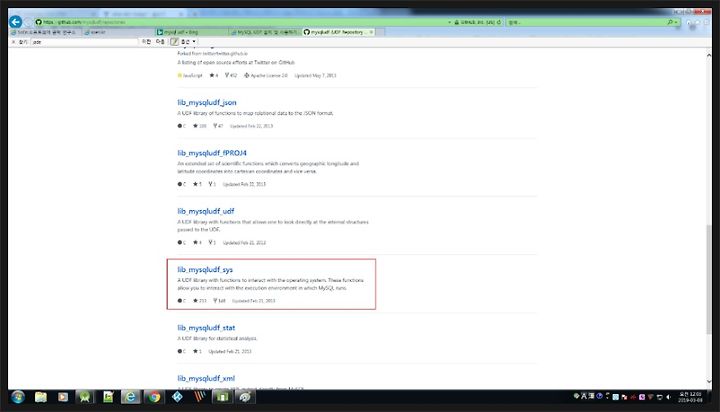Open the lib_mysqludf_fPROJ4 repository link
The image size is (720, 412).
tap(212, 153)
